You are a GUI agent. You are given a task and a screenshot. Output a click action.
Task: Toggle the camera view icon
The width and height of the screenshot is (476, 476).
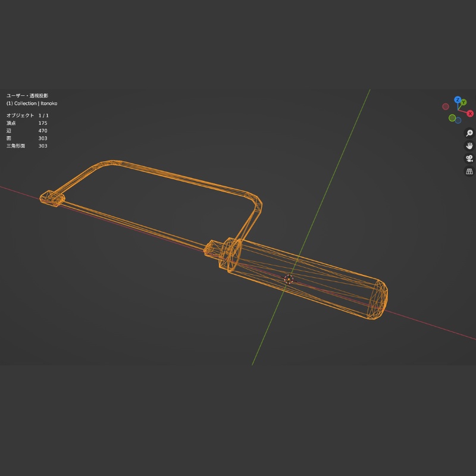coord(469,158)
